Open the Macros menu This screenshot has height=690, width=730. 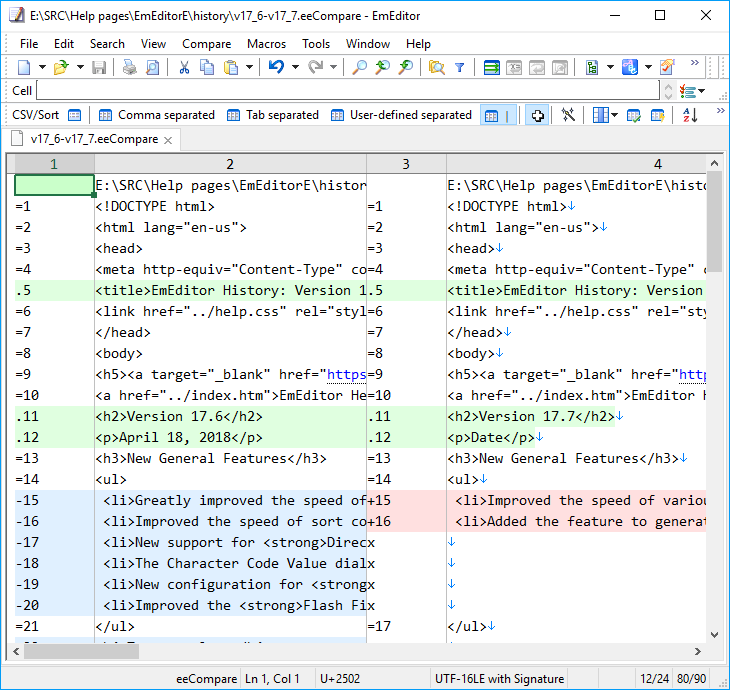point(266,44)
